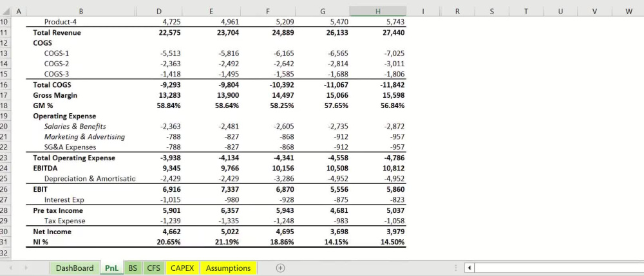Open the Assumptions sheet tab
This screenshot has width=644, height=276.
(229, 268)
